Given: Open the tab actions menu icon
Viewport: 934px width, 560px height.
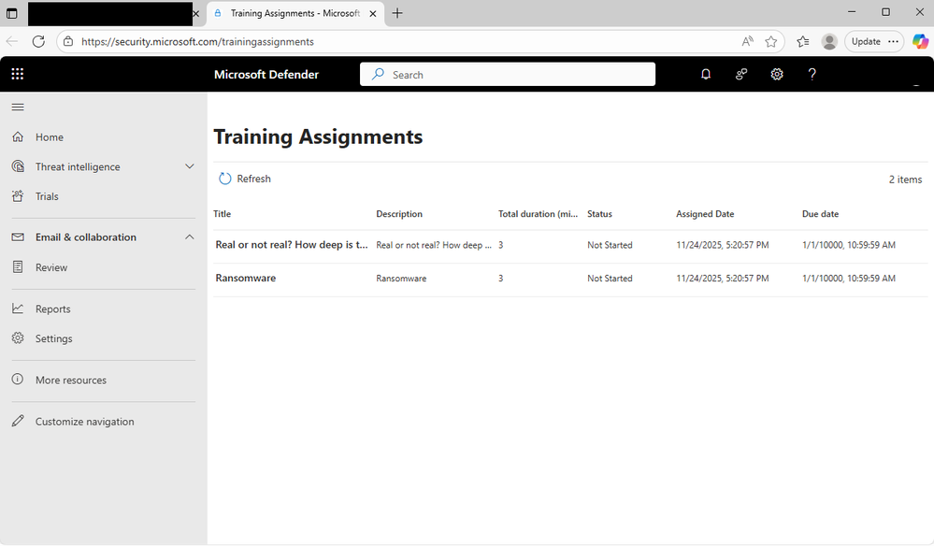Looking at the screenshot, I should click(12, 13).
